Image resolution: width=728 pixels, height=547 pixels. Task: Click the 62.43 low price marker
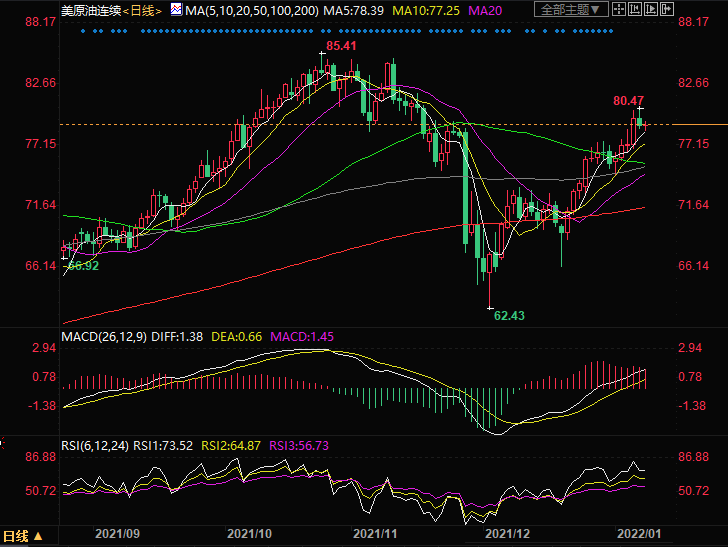[509, 315]
